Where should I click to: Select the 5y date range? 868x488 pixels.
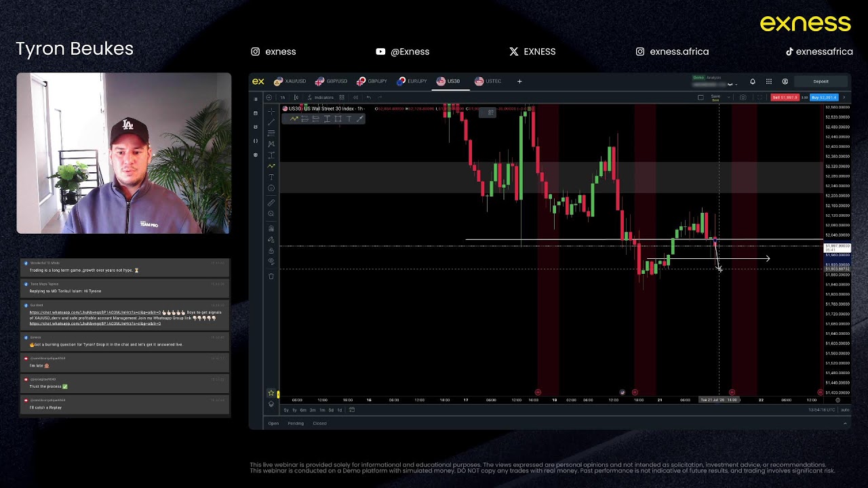286,409
